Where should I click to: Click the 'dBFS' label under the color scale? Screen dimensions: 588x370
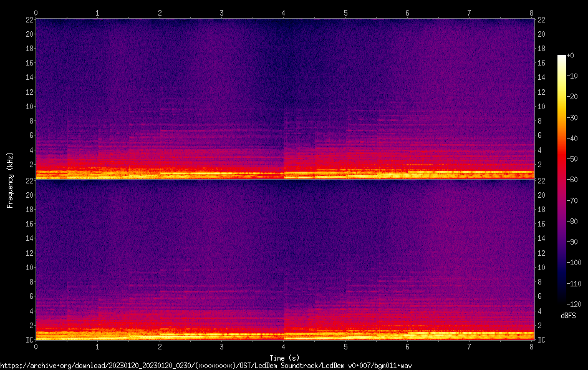pos(568,316)
